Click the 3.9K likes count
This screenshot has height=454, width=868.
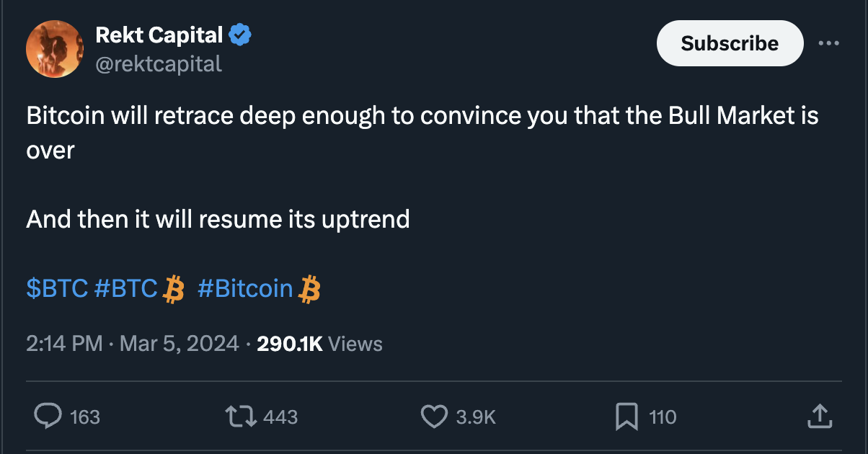pos(477,417)
